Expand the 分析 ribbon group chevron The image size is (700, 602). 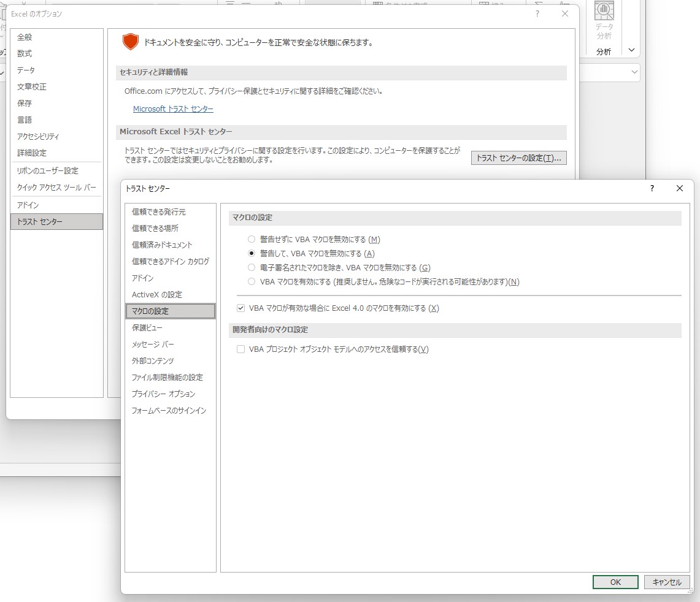(x=631, y=50)
